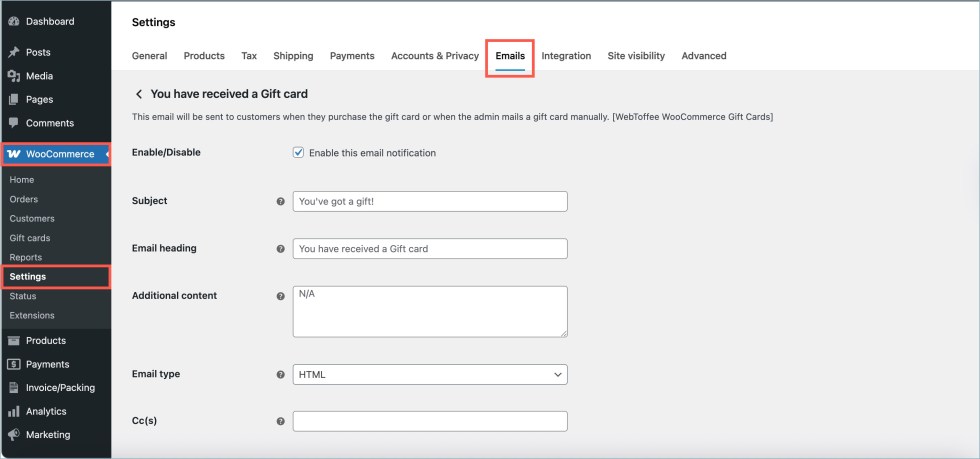Screen dimensions: 980x459
Task: Open Invoice/Packing sidebar menu
Action: (61, 388)
